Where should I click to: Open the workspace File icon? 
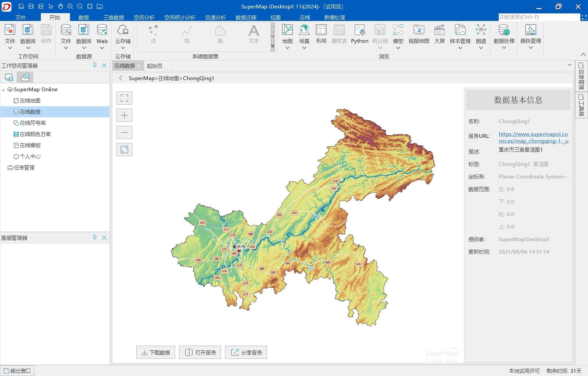coord(10,30)
